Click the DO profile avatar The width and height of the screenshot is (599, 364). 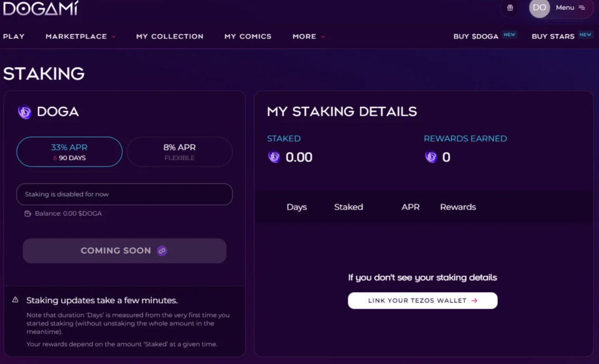click(x=539, y=8)
